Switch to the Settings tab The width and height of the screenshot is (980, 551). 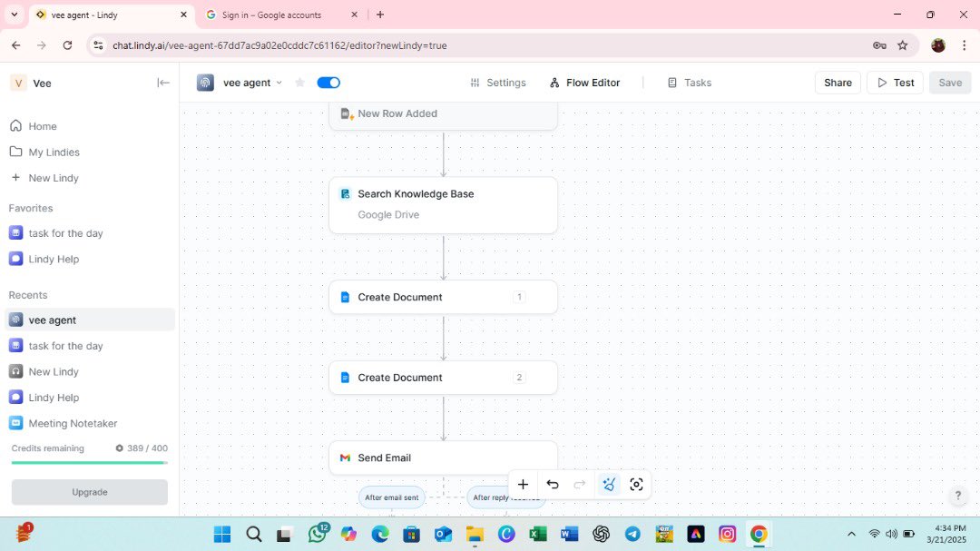tap(497, 83)
